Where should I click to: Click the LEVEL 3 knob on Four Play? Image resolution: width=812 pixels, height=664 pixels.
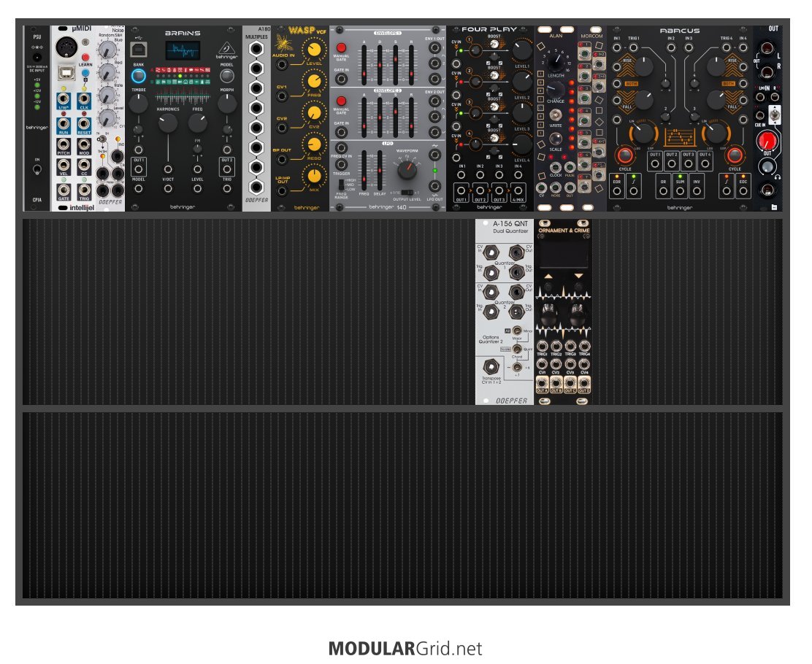522,113
